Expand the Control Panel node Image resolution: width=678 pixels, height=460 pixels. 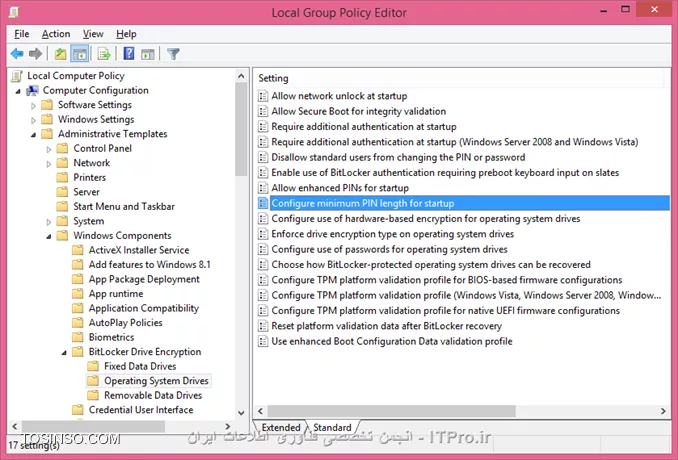point(48,149)
